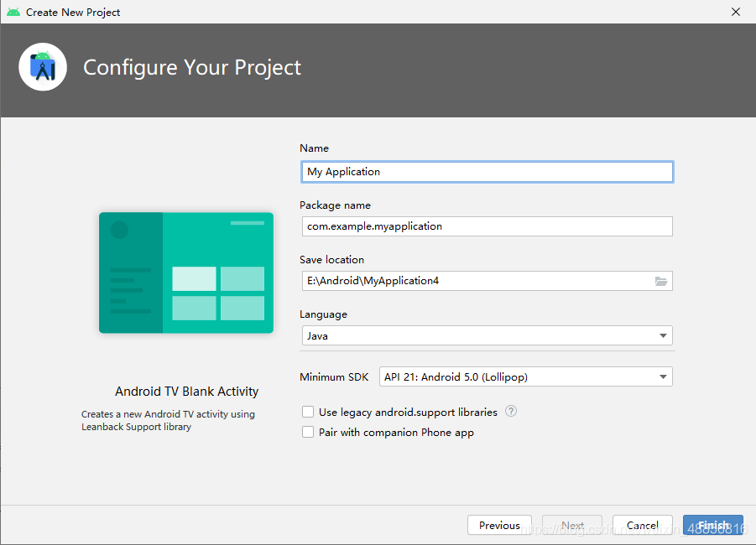Click the Previous button
Screen dimensions: 756x545
(499, 525)
